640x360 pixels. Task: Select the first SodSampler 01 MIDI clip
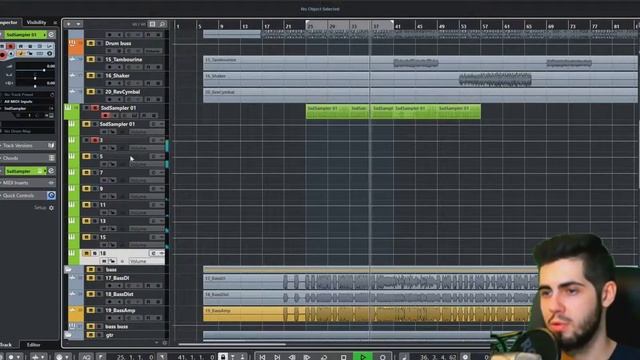pyautogui.click(x=328, y=111)
